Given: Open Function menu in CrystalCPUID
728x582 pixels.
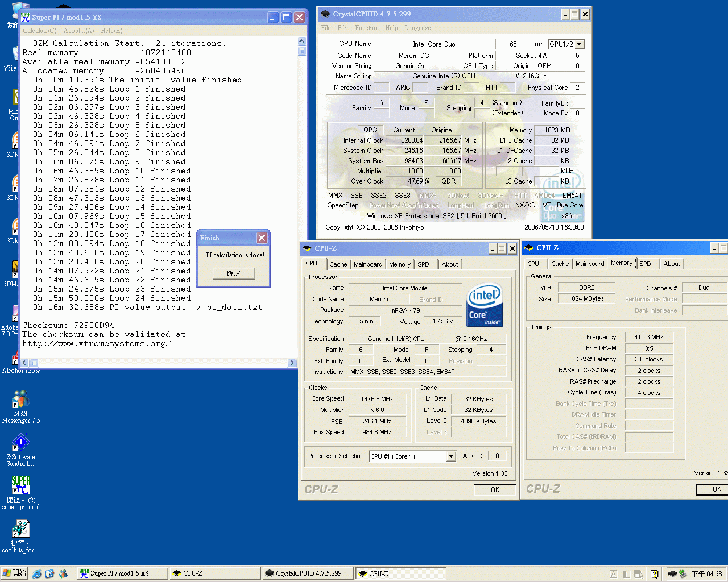Looking at the screenshot, I should click(367, 28).
